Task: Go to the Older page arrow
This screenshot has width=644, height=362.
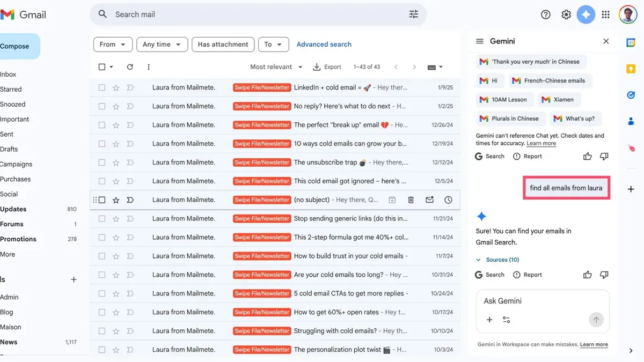Action: [x=414, y=67]
